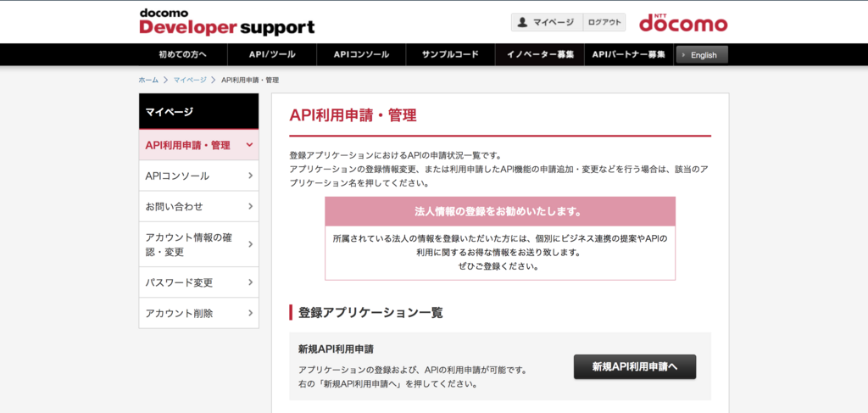Click chevron beside アカウント情報の確認・変更
Image resolution: width=868 pixels, height=413 pixels.
(250, 244)
